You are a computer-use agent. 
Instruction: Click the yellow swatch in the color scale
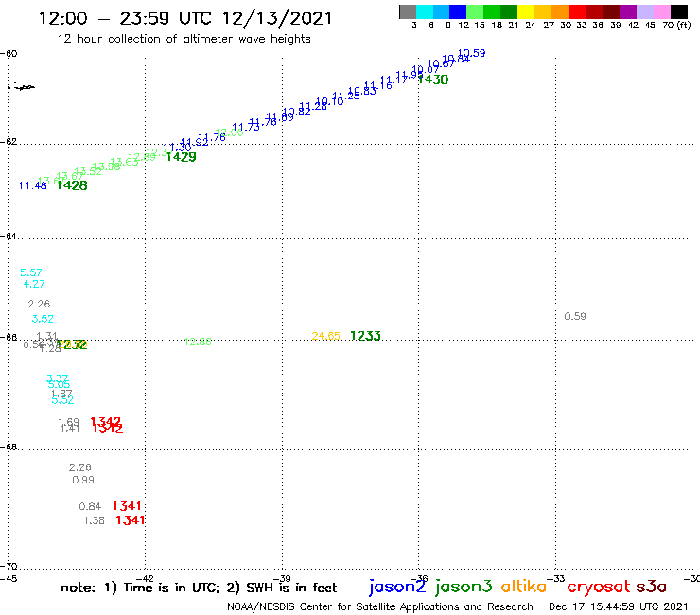click(x=526, y=11)
